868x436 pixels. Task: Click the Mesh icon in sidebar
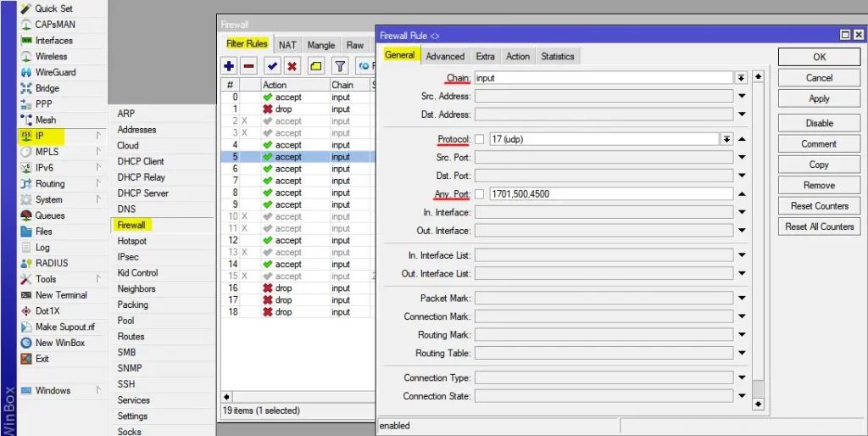coord(26,120)
